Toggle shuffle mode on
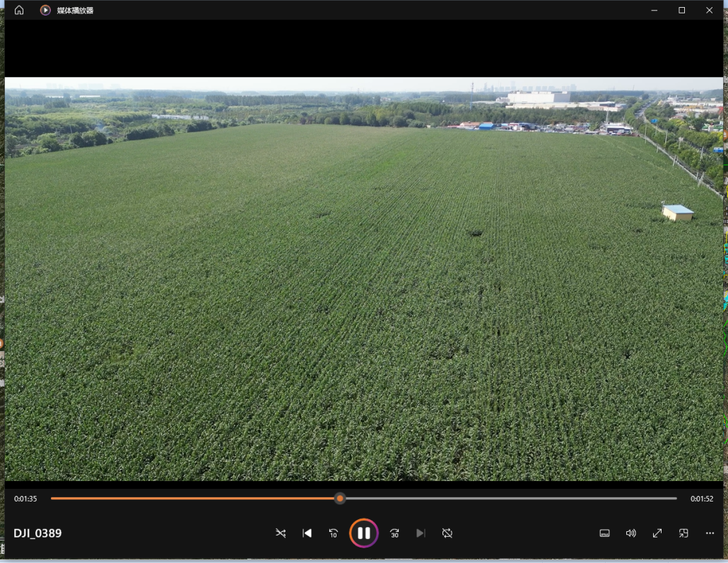Image resolution: width=728 pixels, height=563 pixels. (x=281, y=533)
